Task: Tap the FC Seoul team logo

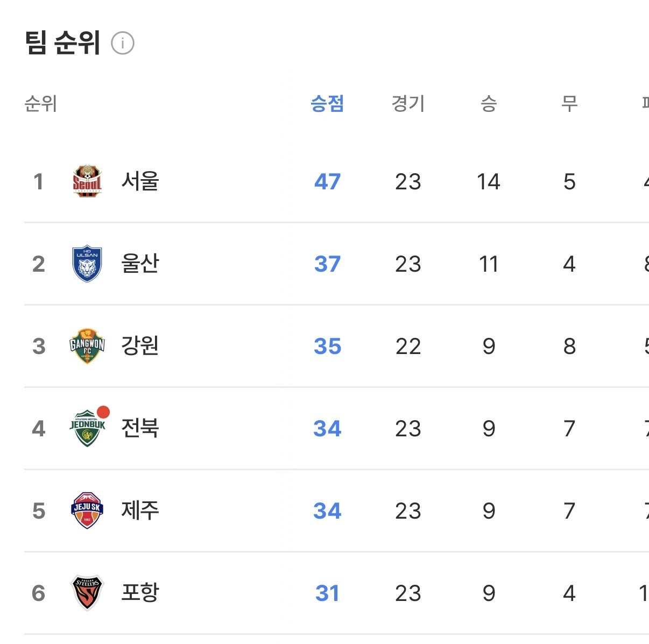Action: (87, 181)
